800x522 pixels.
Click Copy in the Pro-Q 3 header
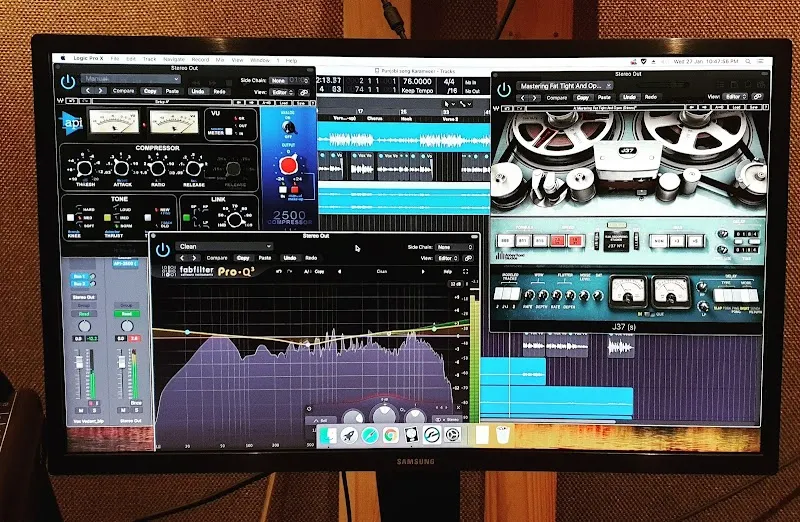click(243, 258)
